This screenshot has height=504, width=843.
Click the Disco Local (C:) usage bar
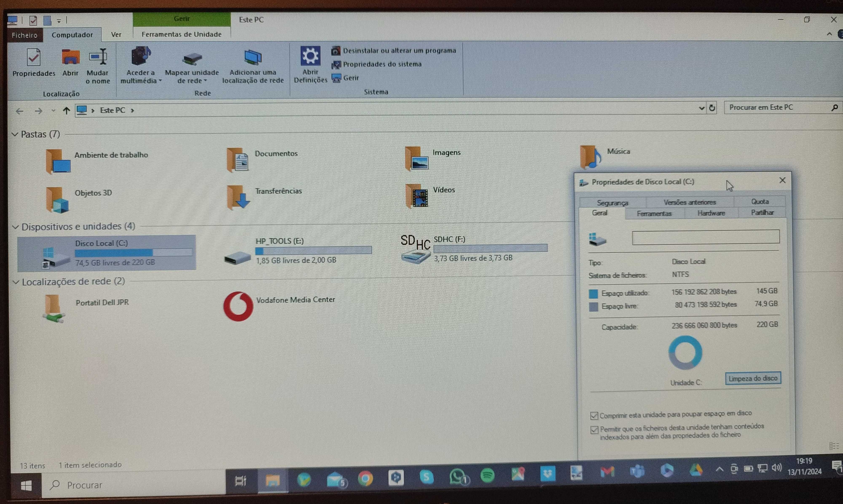pyautogui.click(x=134, y=252)
